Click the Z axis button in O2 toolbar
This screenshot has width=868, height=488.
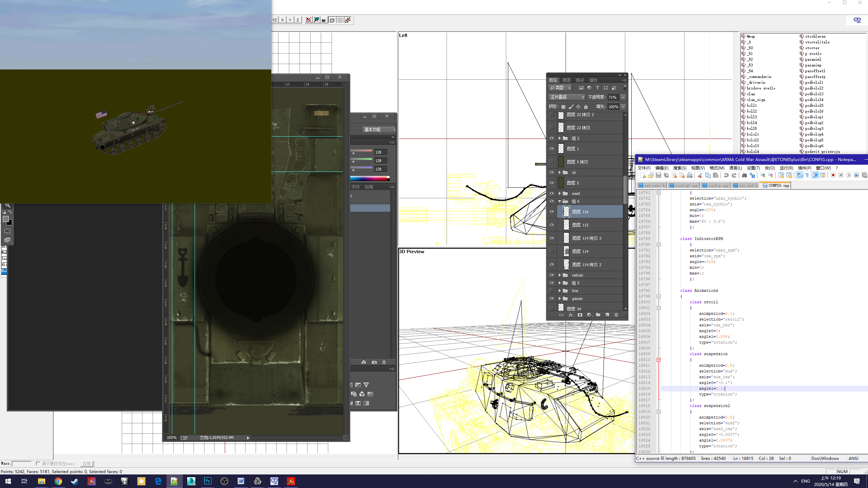point(298,20)
